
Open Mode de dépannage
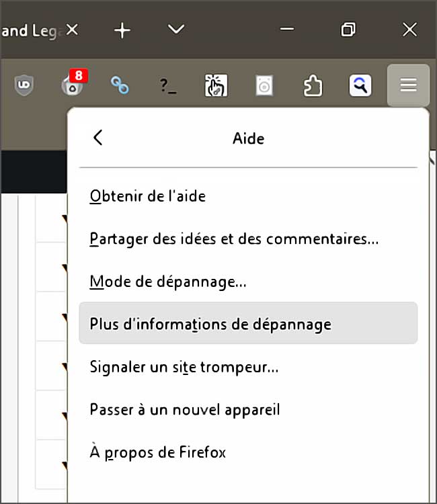248,282
